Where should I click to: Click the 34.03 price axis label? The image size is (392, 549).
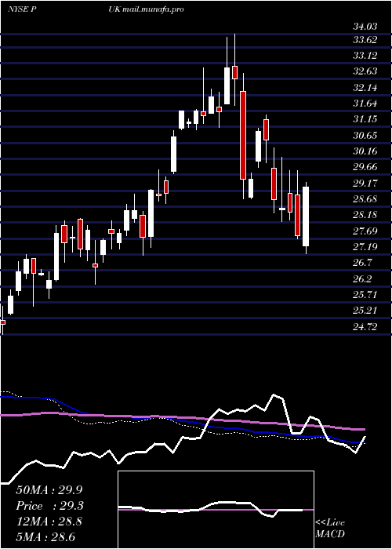click(365, 27)
